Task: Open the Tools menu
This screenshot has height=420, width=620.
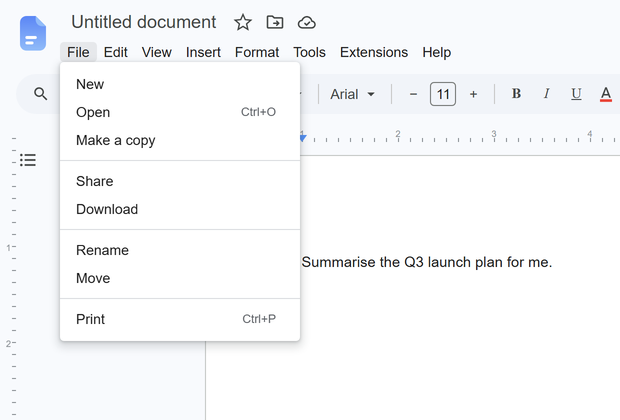Action: (309, 52)
